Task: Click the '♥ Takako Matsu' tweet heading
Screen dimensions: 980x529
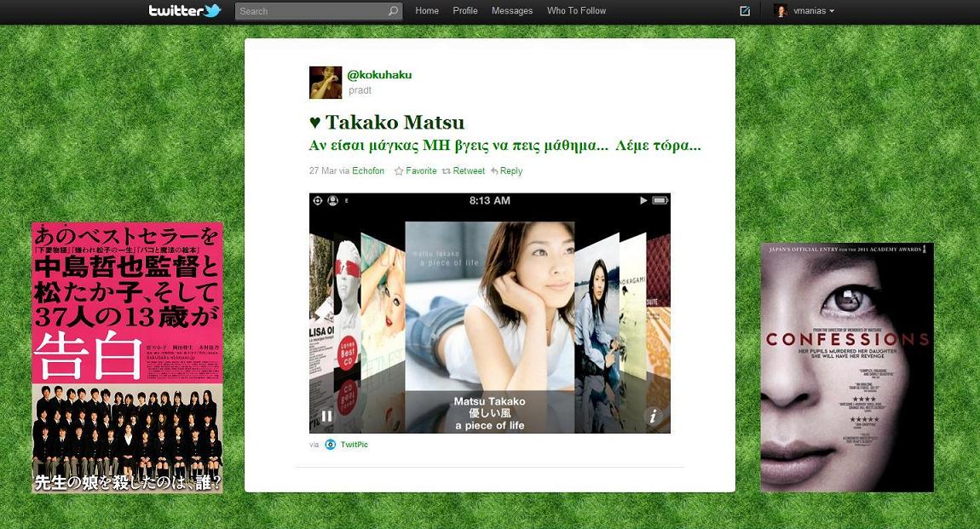Action: [x=387, y=123]
